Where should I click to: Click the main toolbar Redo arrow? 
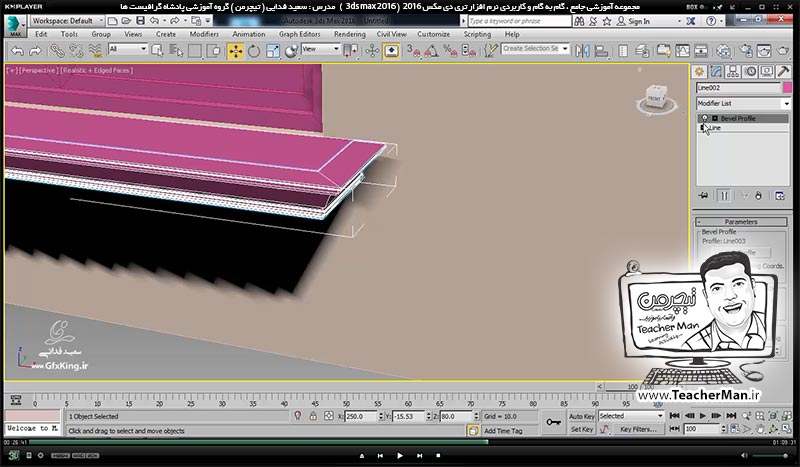point(35,51)
